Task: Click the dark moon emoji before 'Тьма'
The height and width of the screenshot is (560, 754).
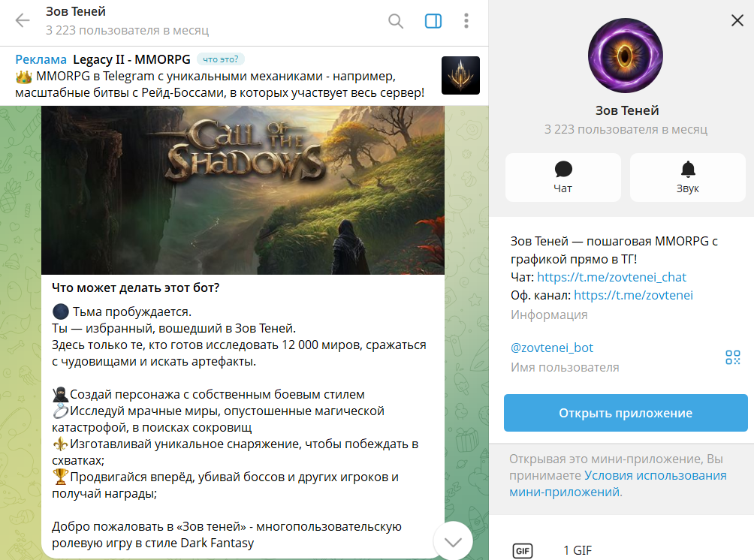Action: pyautogui.click(x=61, y=312)
